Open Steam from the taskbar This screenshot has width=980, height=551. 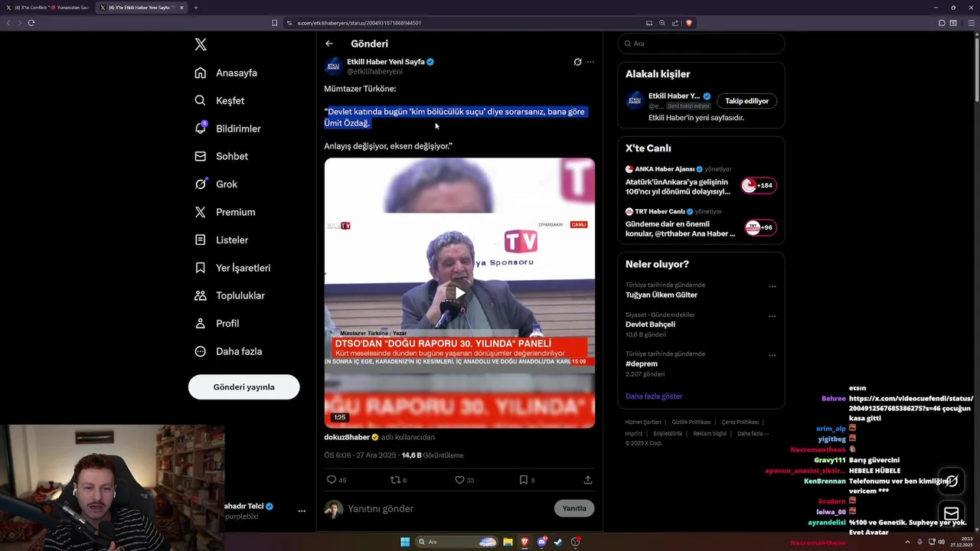[558, 542]
